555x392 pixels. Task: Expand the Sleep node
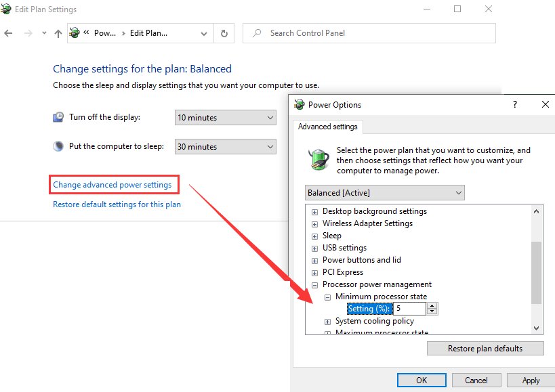coord(314,236)
